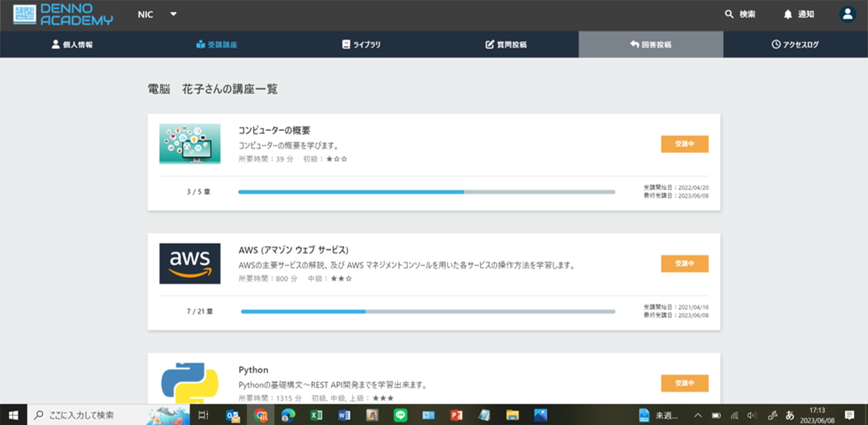Click the コンピューターの概要 progress bar
The image size is (868, 425).
coord(427,192)
